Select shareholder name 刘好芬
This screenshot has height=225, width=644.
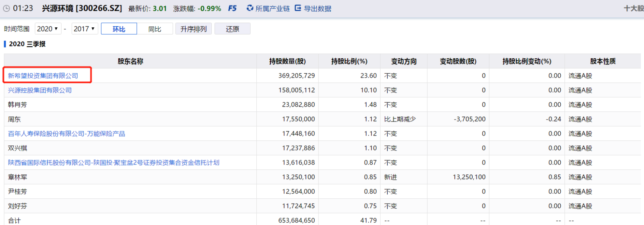(x=17, y=206)
